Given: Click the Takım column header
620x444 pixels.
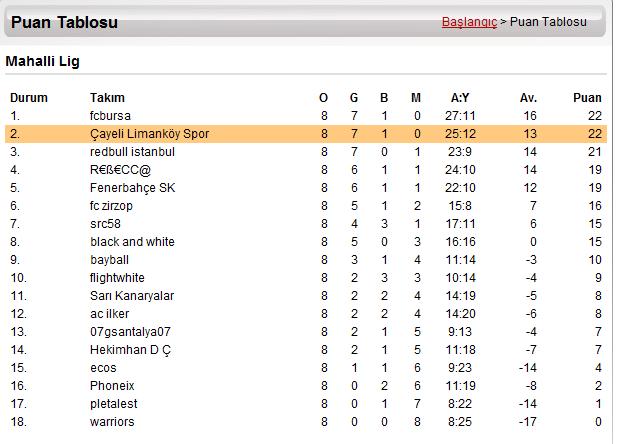Looking at the screenshot, I should (107, 98).
